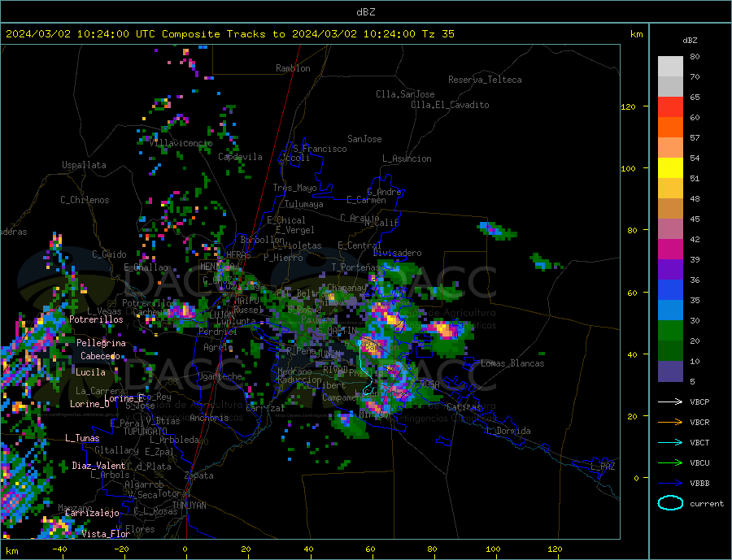Click the 'Pellegrina' map label

[101, 343]
